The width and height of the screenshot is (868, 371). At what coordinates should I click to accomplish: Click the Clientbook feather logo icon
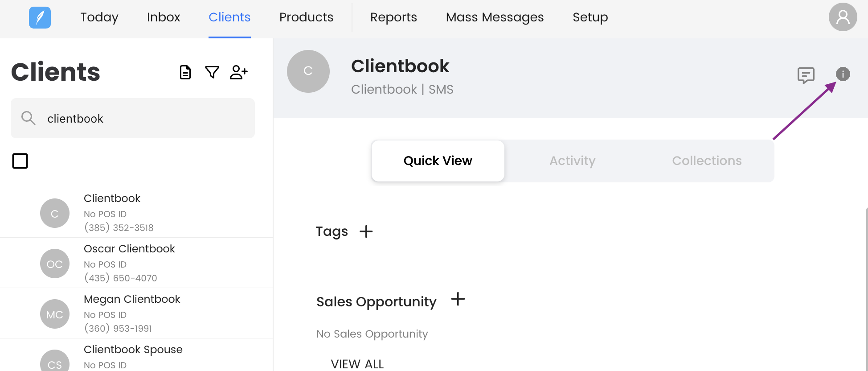click(40, 18)
